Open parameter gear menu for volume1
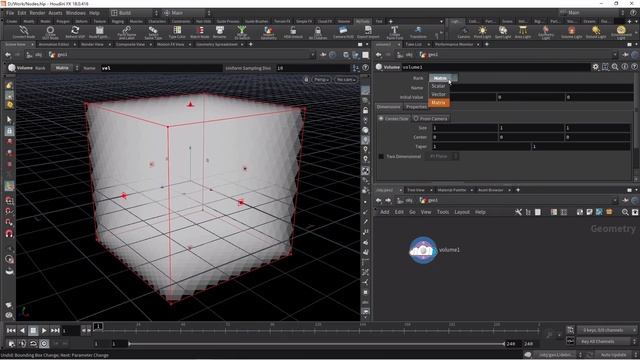 [596, 67]
